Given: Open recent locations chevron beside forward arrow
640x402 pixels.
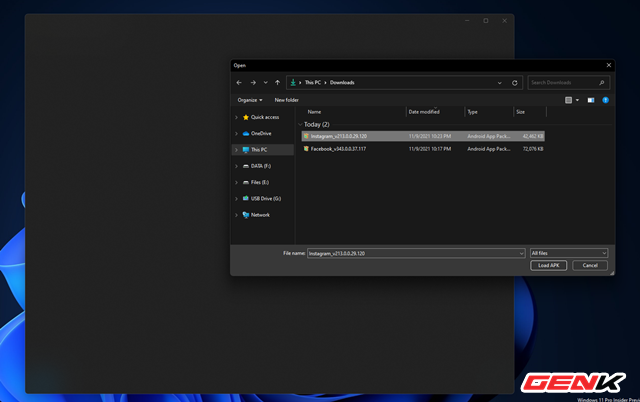Looking at the screenshot, I should pos(266,82).
